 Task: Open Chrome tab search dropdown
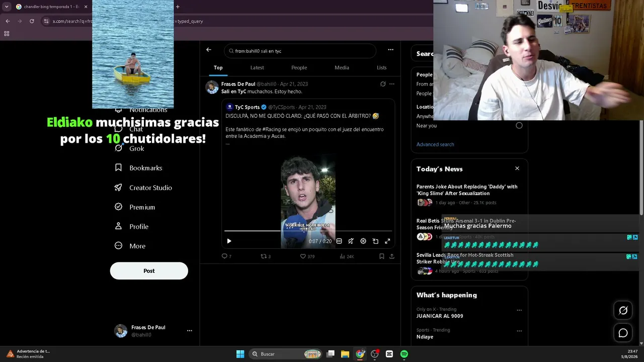pyautogui.click(x=7, y=7)
